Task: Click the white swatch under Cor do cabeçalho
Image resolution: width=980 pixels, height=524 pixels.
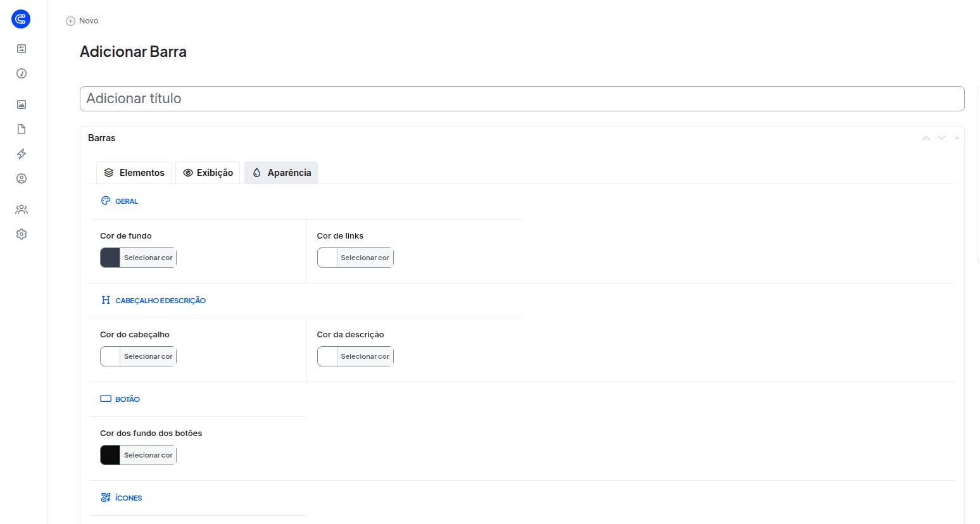Action: click(110, 356)
